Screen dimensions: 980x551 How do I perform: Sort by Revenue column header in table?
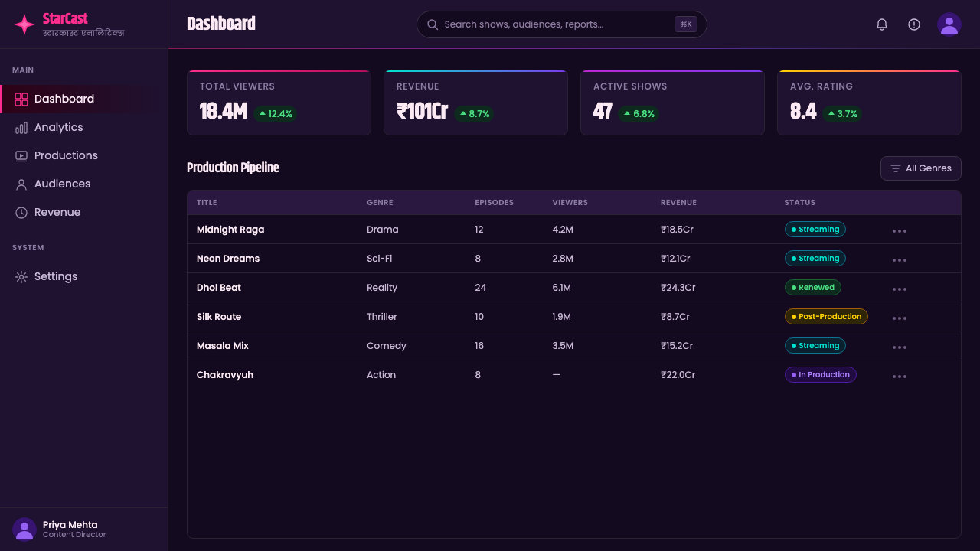coord(678,203)
